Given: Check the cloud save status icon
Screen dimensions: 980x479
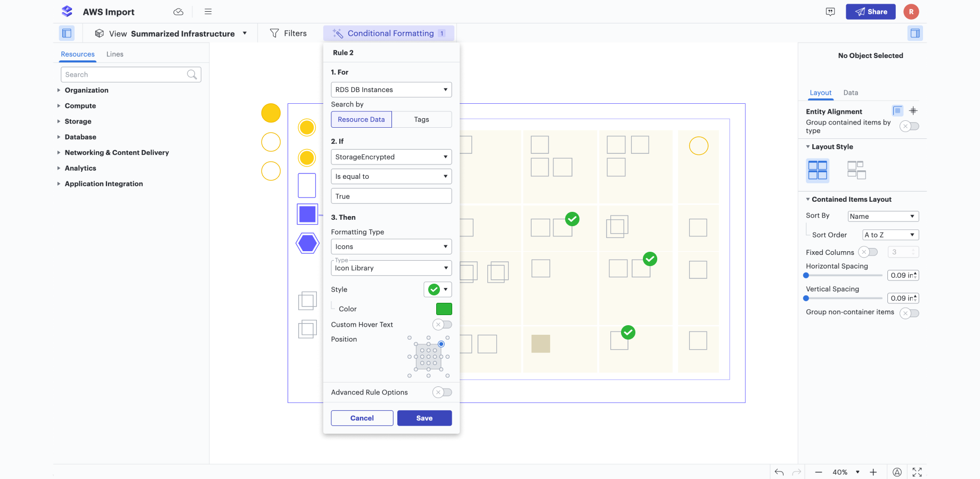Looking at the screenshot, I should point(178,12).
